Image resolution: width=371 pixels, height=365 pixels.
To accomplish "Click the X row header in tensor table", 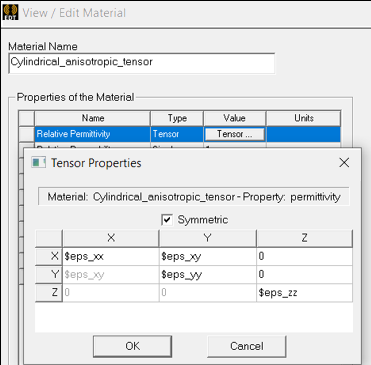I will 49,256.
